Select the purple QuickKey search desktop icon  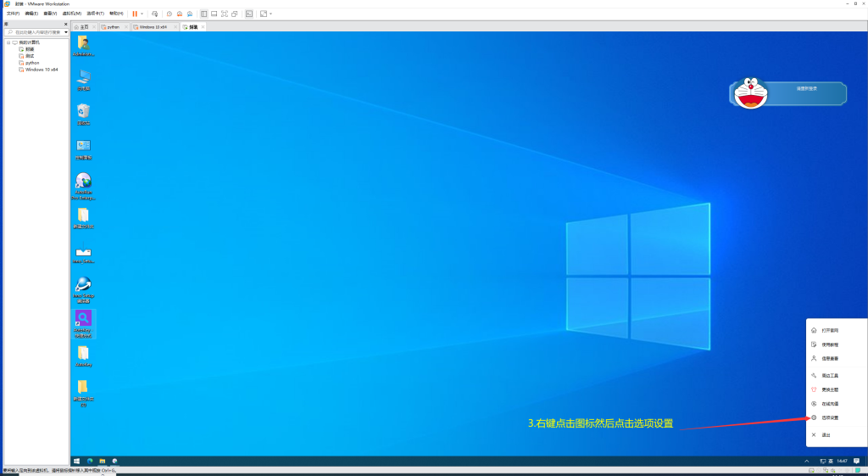point(84,324)
